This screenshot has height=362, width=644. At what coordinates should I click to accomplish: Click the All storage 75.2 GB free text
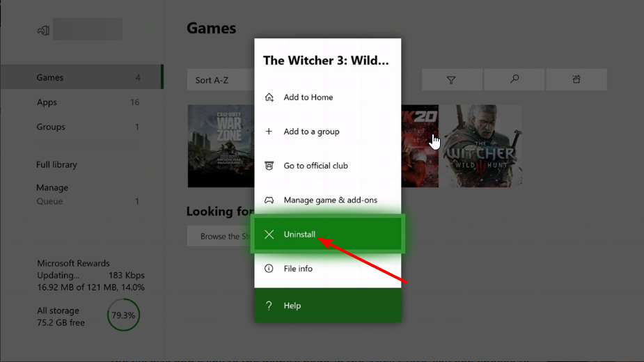click(61, 316)
